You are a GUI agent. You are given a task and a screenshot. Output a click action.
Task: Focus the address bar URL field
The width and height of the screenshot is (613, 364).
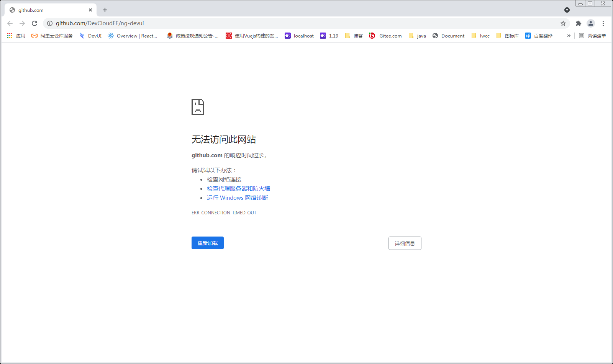(306, 23)
